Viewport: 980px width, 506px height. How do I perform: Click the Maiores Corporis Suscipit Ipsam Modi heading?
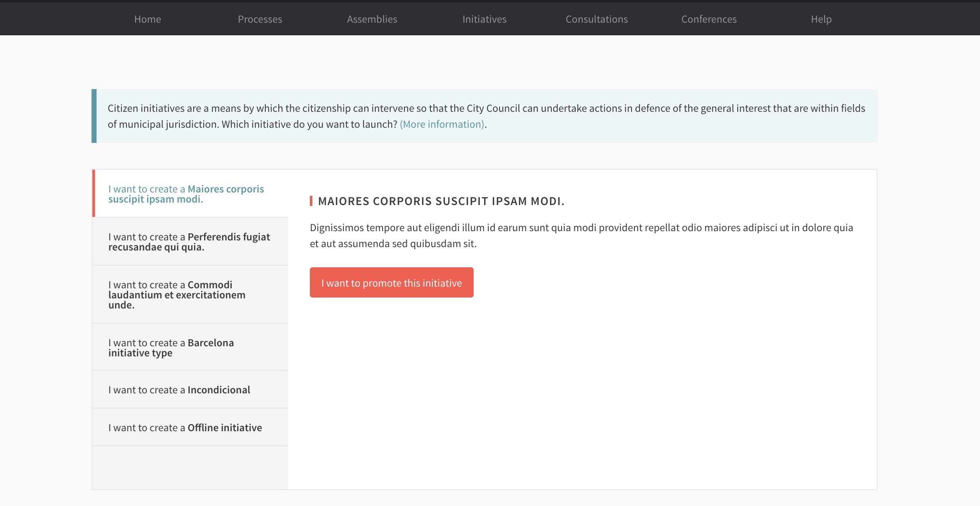tap(441, 201)
